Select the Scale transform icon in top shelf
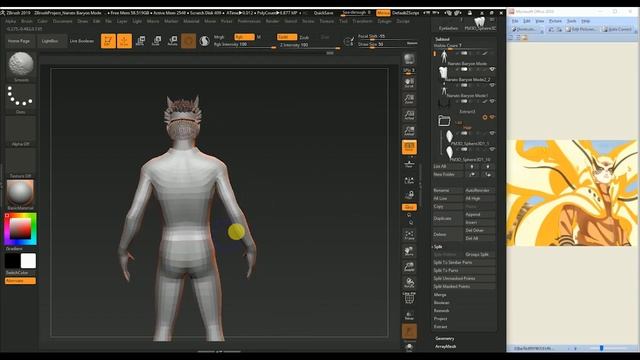The height and width of the screenshot is (360, 640). tap(156, 41)
